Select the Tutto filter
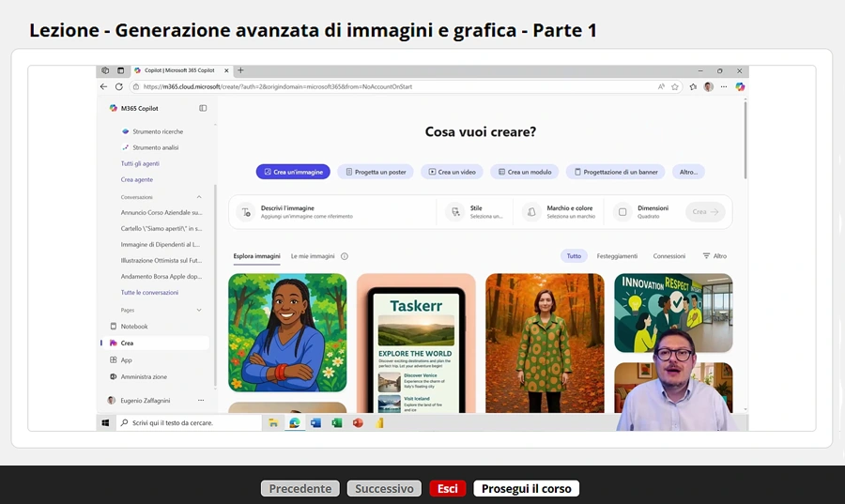Viewport: 845px width, 504px height. (x=574, y=256)
